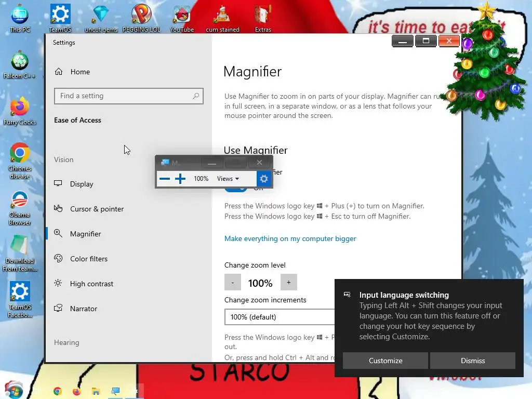Close the Magnifier toolbar window
The width and height of the screenshot is (532, 399).
[260, 163]
